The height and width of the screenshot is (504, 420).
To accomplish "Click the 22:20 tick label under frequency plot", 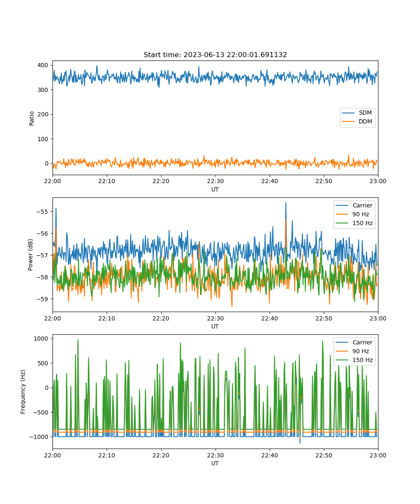I will tap(161, 455).
